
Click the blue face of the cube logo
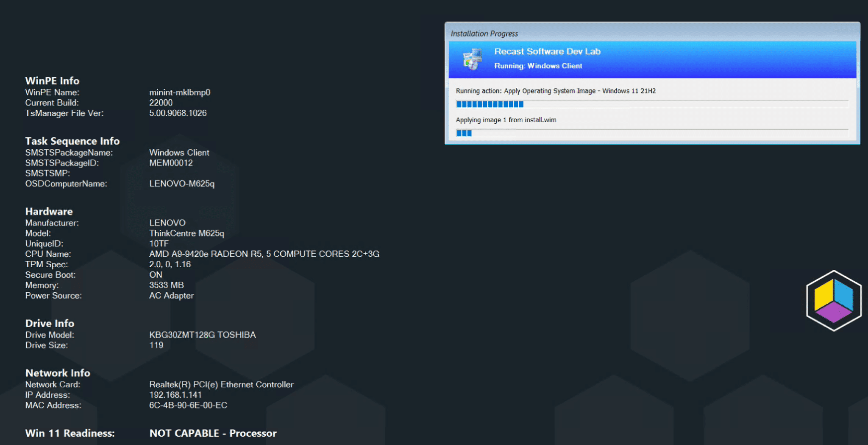pos(843,296)
